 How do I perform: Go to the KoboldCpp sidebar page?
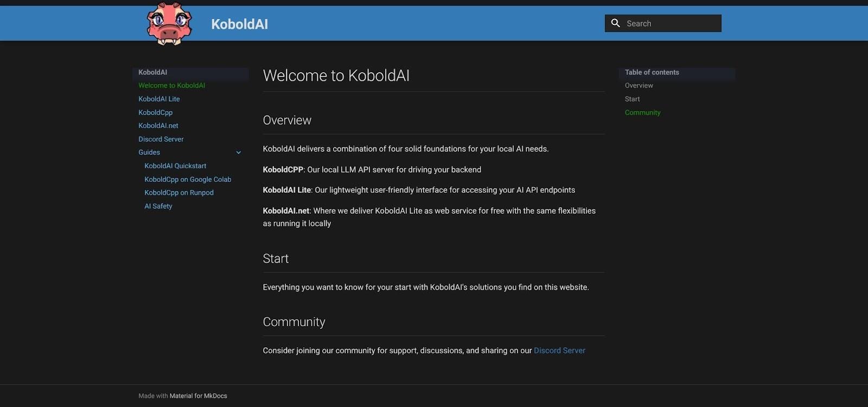pos(155,112)
